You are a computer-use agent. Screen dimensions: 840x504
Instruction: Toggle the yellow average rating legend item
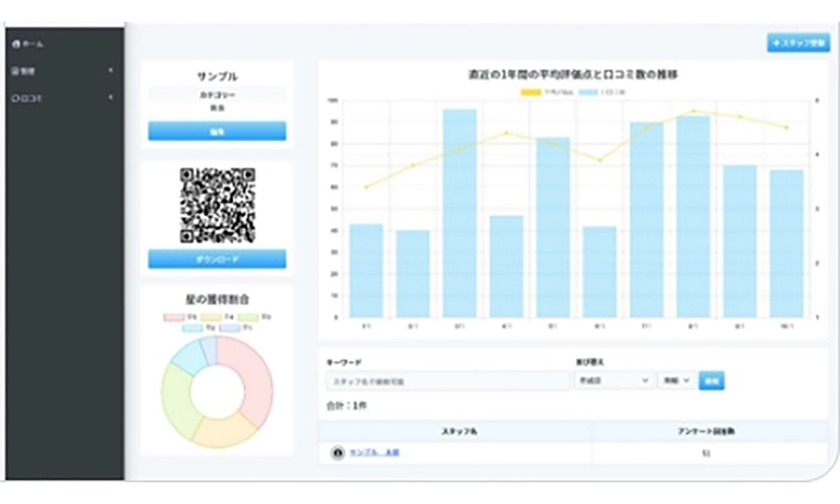pyautogui.click(x=530, y=92)
